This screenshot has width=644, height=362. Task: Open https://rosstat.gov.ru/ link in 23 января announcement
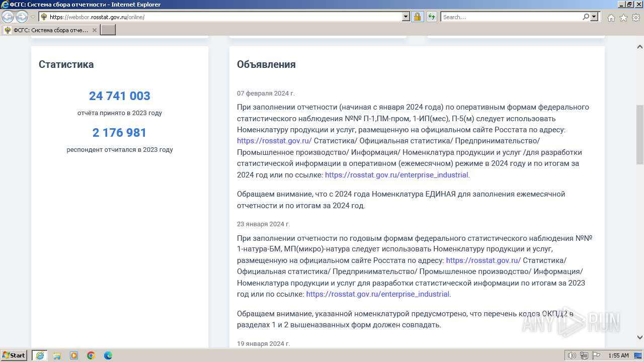[x=483, y=260]
